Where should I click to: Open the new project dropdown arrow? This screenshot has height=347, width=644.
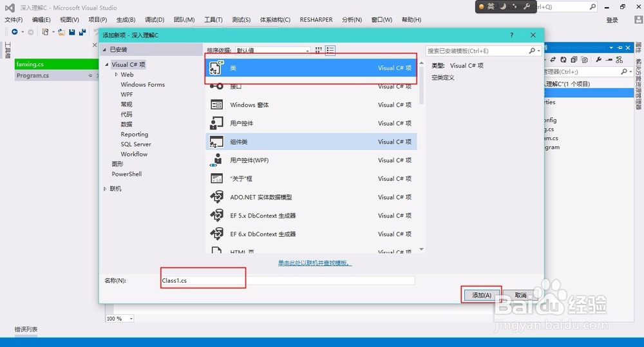tap(53, 32)
